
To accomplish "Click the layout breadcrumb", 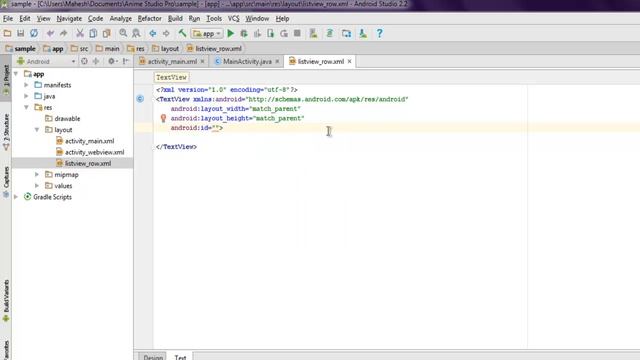I will coord(166,49).
